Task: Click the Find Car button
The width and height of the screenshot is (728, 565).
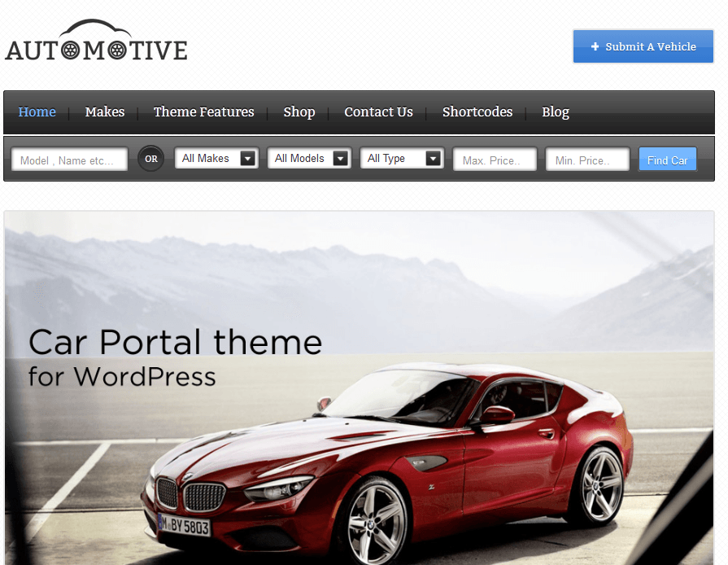Action: coord(668,160)
